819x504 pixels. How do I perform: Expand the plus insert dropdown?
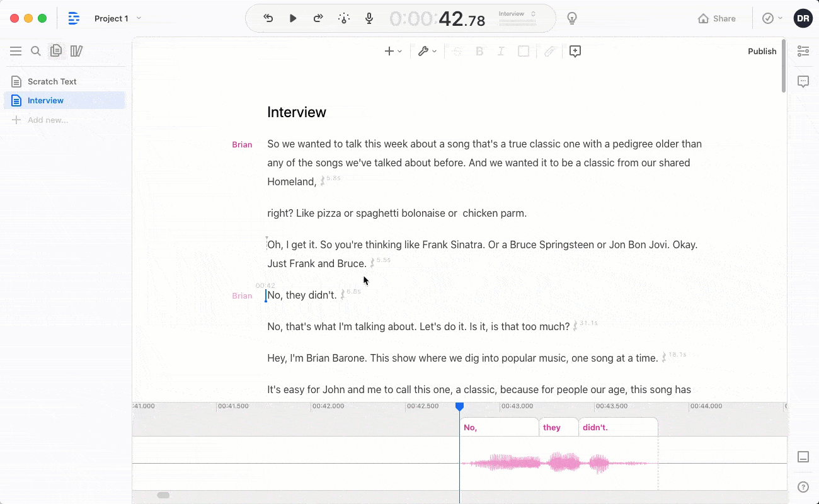point(393,52)
